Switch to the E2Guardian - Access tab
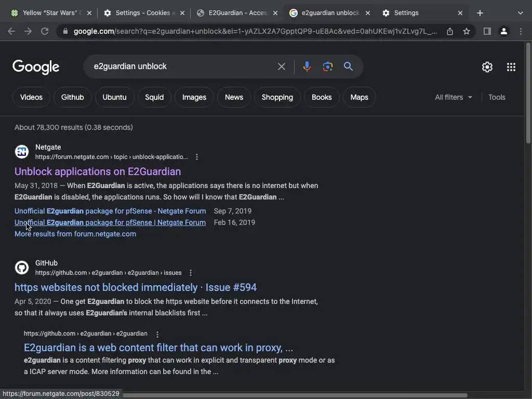 pos(236,13)
